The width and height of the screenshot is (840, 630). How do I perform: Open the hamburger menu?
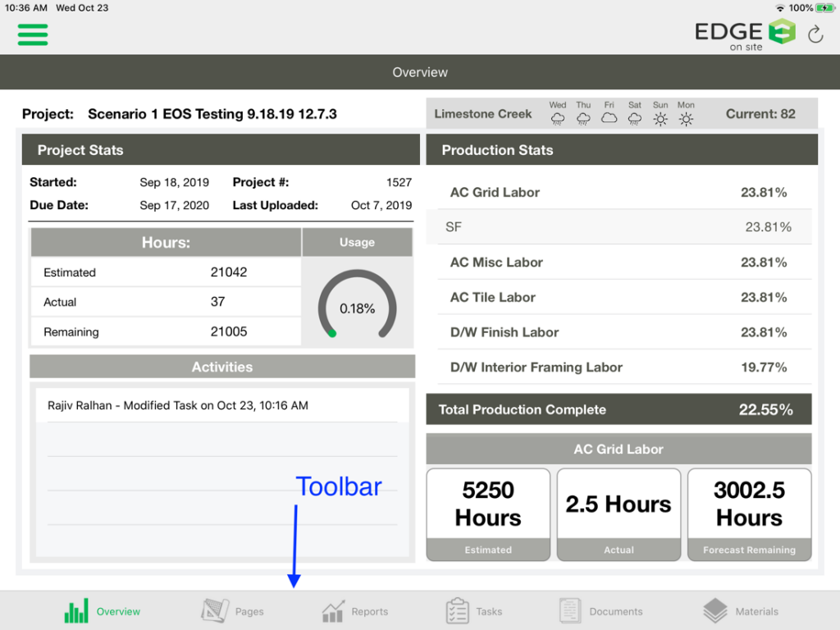(32, 35)
